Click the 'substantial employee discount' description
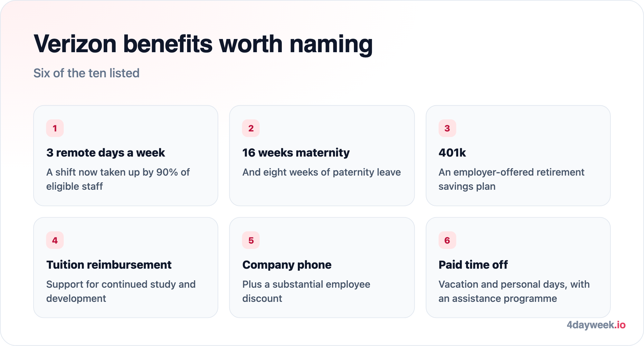The width and height of the screenshot is (644, 346). click(x=306, y=291)
